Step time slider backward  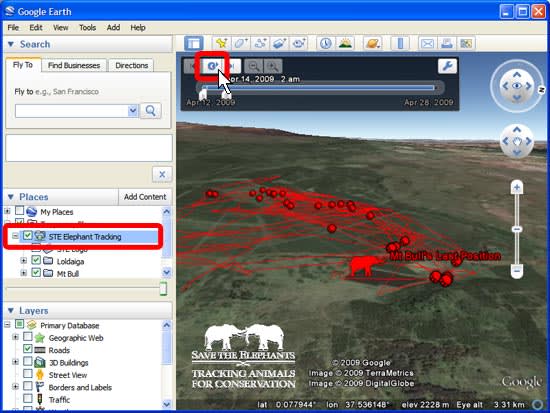pos(193,66)
